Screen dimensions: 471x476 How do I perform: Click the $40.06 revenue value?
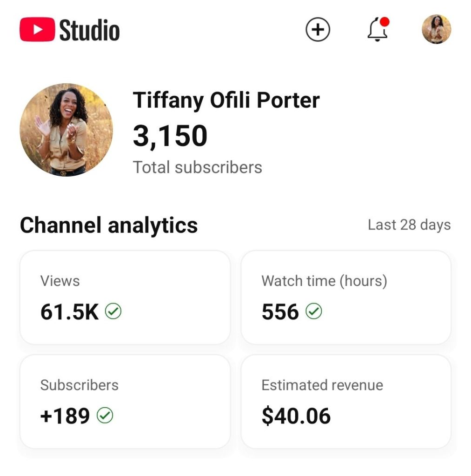(296, 416)
